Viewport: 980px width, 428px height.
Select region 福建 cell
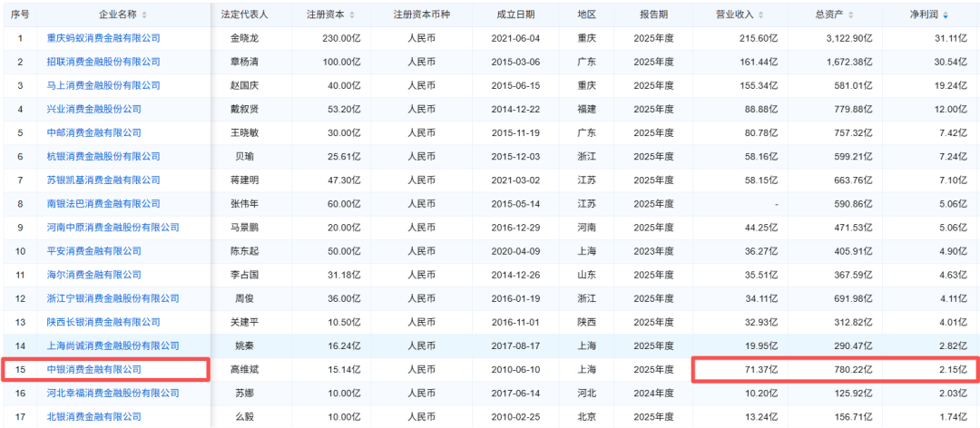(587, 110)
